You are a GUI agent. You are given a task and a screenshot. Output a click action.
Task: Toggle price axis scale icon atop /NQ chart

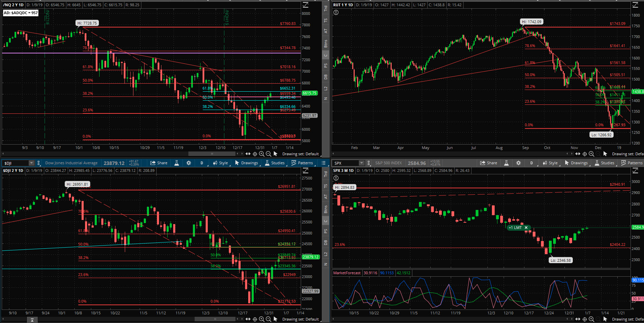click(x=306, y=5)
